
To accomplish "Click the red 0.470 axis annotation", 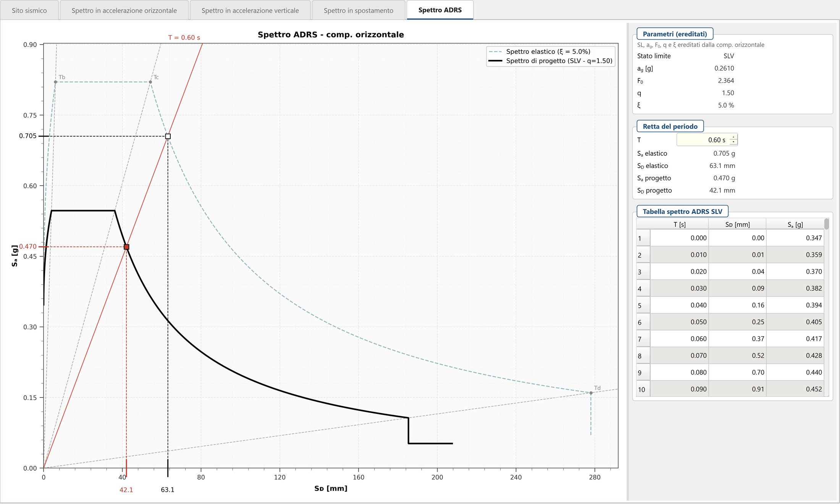I will click(28, 246).
